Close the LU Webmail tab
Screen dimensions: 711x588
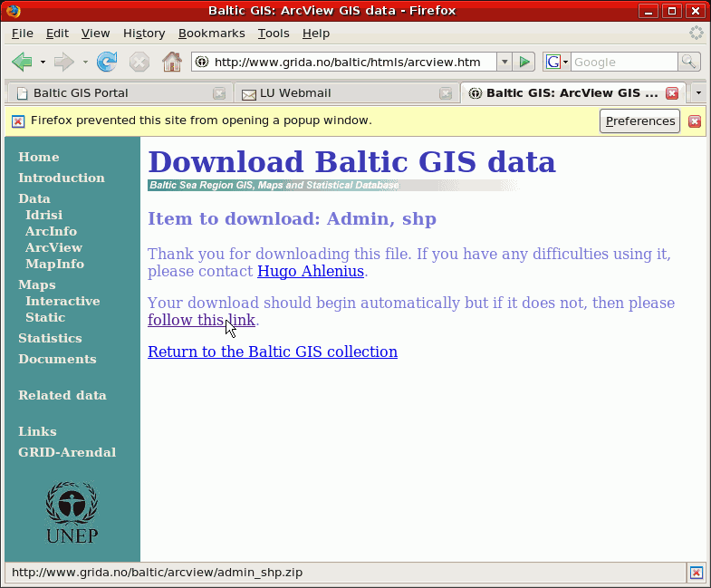click(x=446, y=93)
